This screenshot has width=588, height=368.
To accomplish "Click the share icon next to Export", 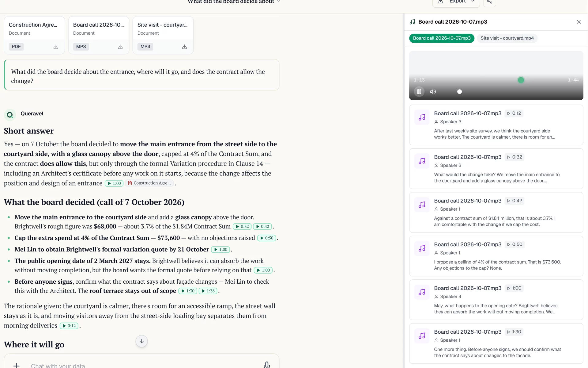I will coord(489,2).
